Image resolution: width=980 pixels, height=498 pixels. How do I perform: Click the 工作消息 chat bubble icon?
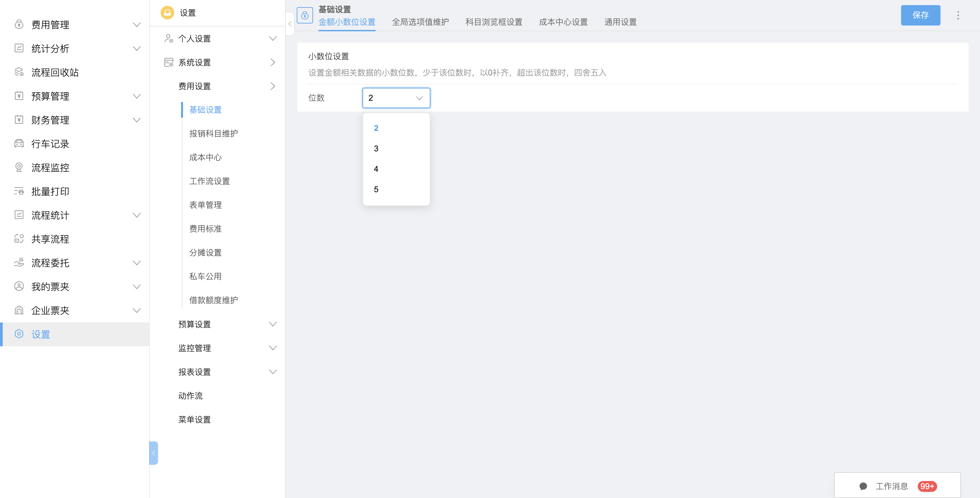click(863, 486)
